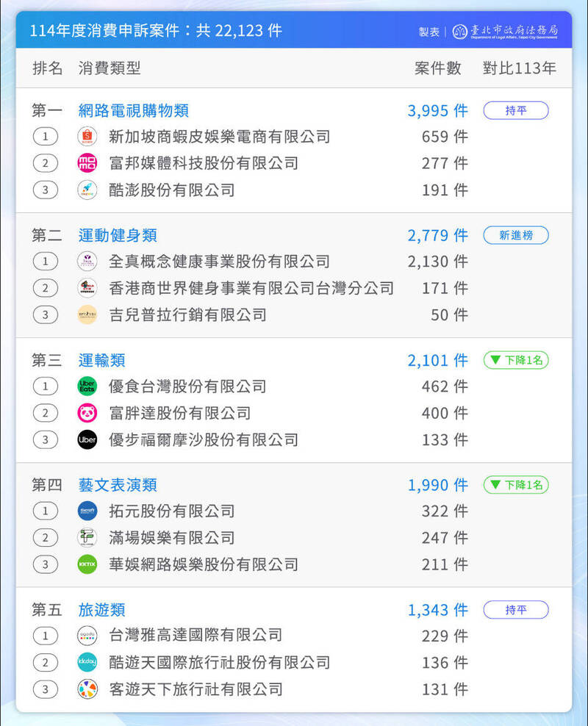This screenshot has width=588, height=726.
Task: Click the 拓元股份有限公司 company name
Action: click(171, 511)
